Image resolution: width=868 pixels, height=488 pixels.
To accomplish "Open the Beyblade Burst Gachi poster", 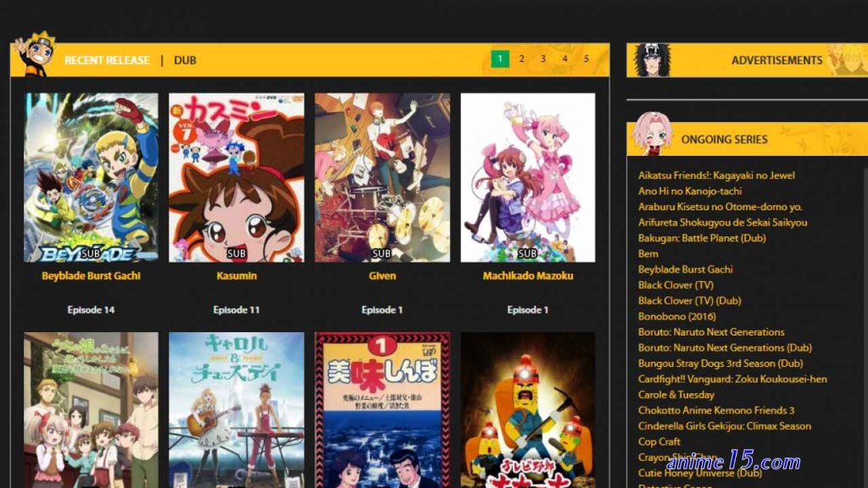I will click(91, 177).
